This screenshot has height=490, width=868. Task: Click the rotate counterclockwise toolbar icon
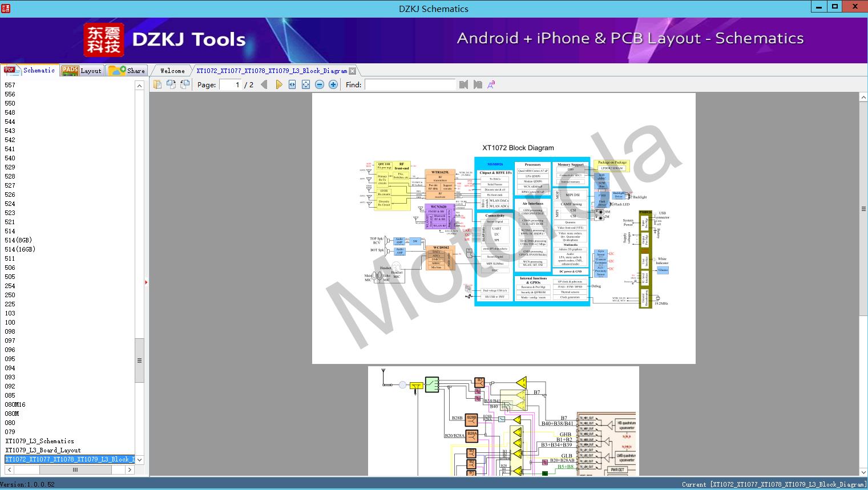pos(171,84)
